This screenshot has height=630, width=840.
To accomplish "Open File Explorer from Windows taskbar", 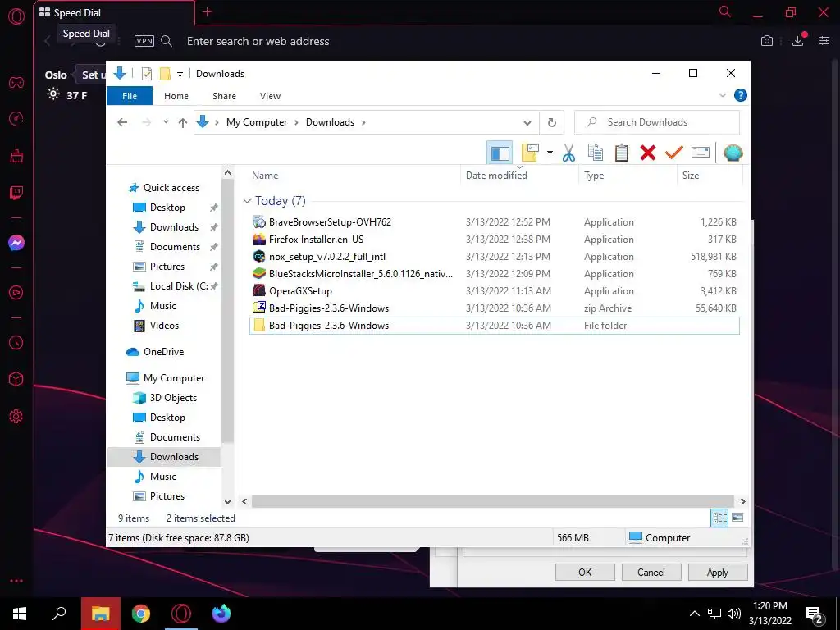I will click(x=100, y=614).
